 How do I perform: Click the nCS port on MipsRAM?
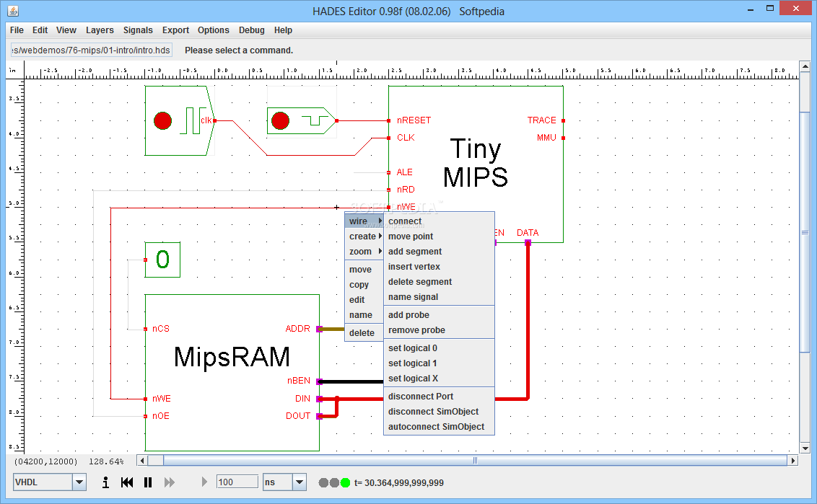click(x=145, y=329)
